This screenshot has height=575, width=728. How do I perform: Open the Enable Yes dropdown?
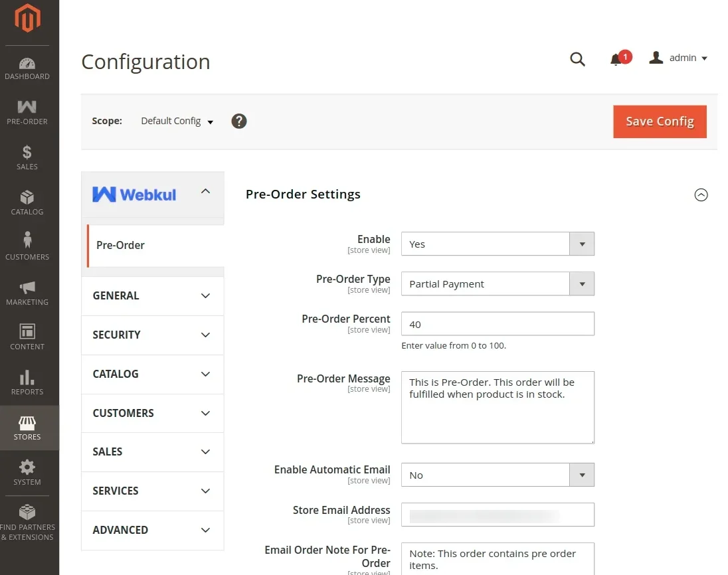click(498, 244)
